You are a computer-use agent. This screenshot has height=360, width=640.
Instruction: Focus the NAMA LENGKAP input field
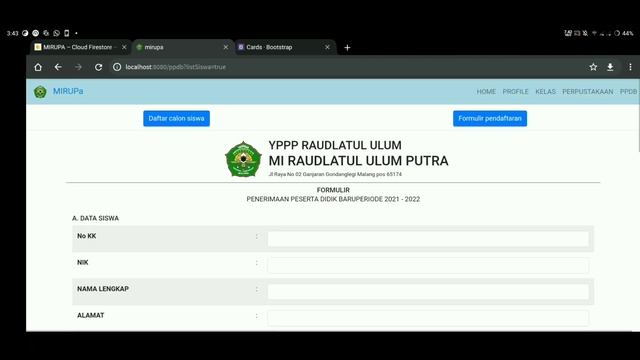pyautogui.click(x=428, y=292)
